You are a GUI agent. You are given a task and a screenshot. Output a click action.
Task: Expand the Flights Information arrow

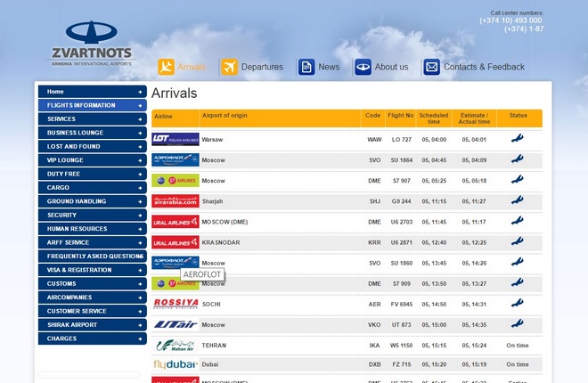[140, 106]
